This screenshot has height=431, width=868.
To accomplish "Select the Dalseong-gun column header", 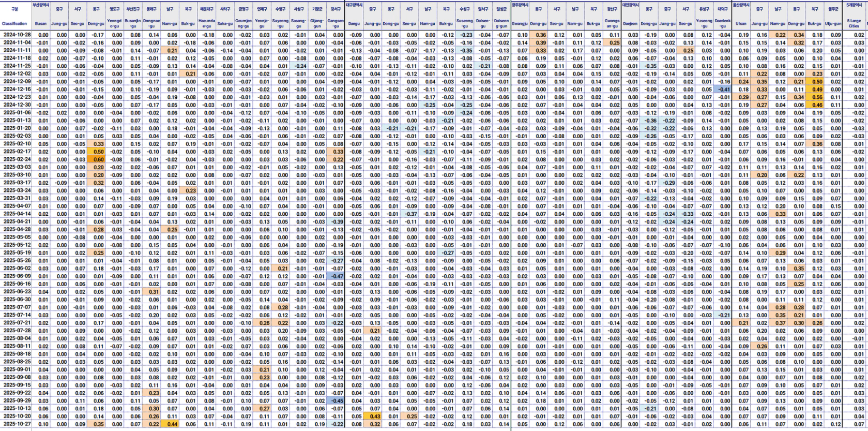I will (501, 23).
